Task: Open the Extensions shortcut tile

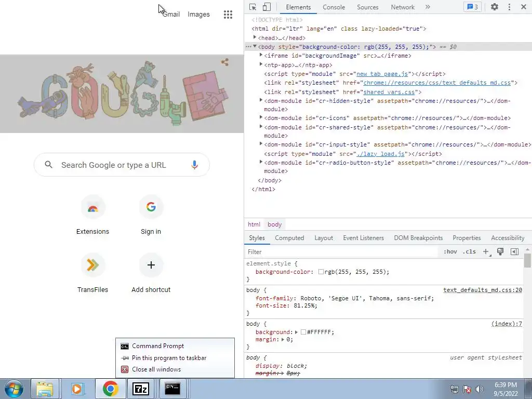Action: [x=92, y=216]
